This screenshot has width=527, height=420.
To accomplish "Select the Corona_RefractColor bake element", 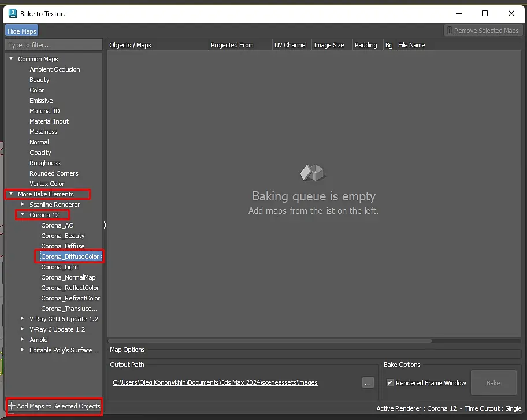I will pos(70,298).
